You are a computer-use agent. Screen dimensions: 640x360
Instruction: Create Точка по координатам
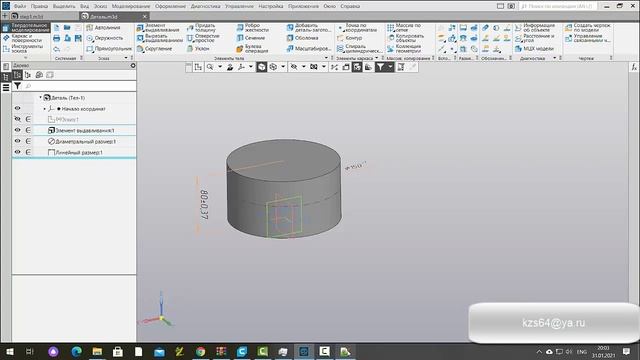357,27
